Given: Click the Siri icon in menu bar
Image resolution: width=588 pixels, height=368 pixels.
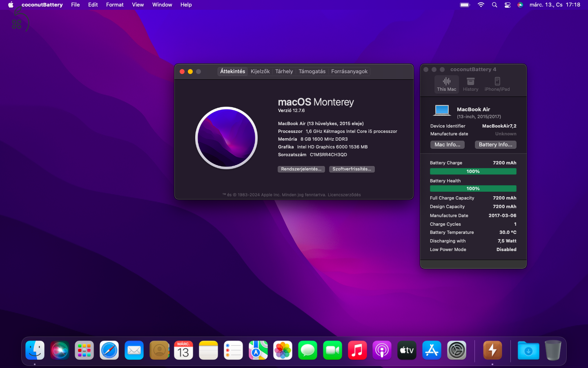Looking at the screenshot, I should (x=520, y=5).
